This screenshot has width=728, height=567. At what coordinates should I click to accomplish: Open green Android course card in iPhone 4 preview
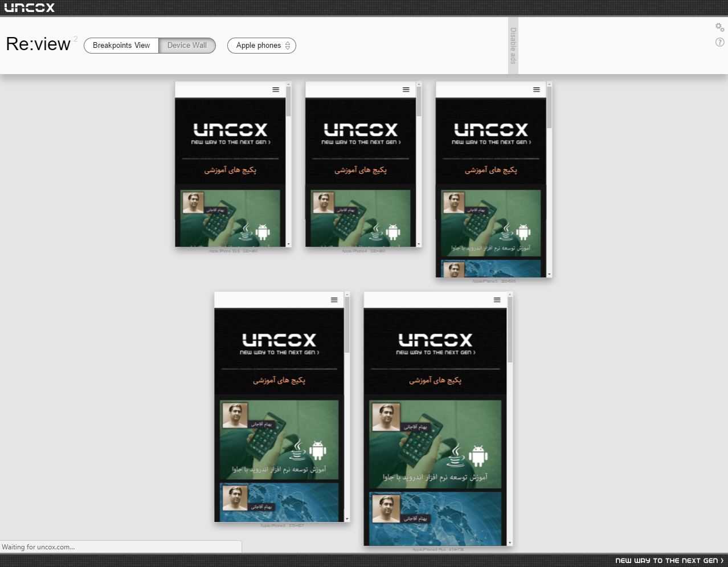[361, 218]
